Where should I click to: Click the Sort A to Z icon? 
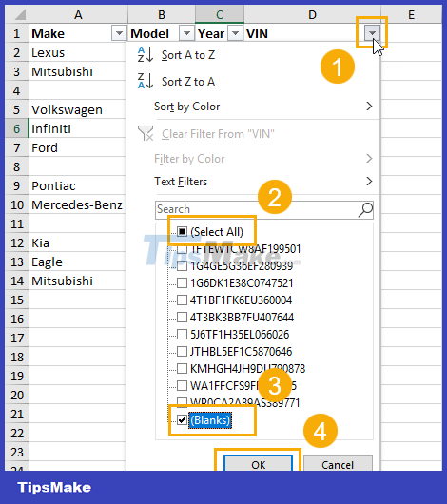tap(145, 54)
